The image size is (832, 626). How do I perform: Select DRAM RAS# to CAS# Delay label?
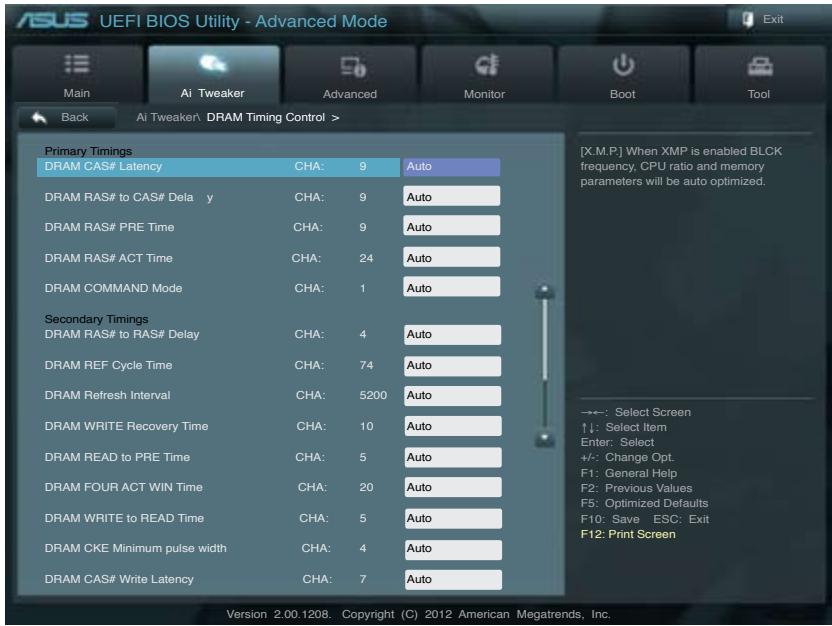click(x=128, y=197)
